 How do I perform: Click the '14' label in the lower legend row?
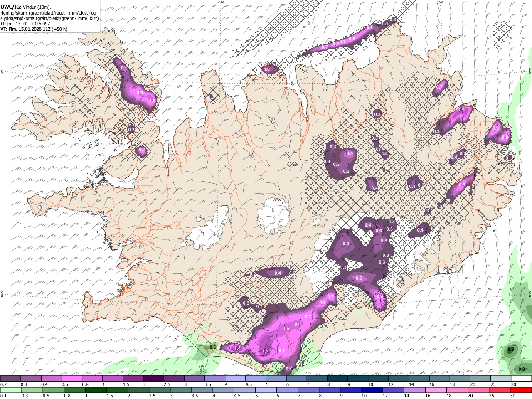[406, 396]
